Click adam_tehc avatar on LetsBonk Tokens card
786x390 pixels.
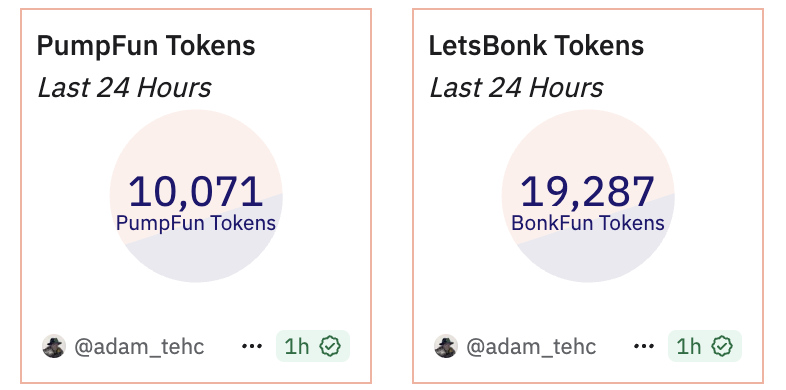(x=446, y=346)
